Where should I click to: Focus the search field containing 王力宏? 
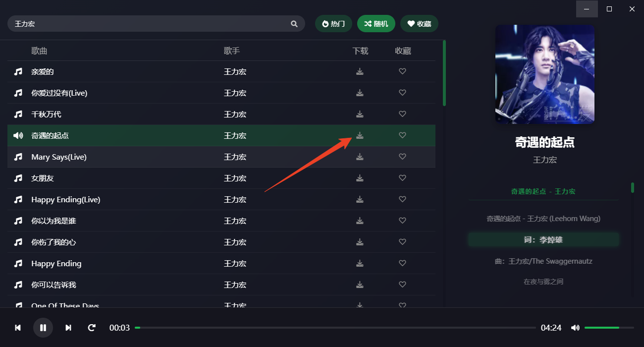tap(149, 24)
